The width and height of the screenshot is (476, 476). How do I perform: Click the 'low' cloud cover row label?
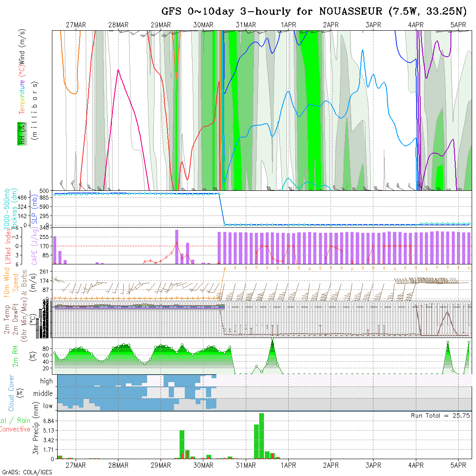(x=48, y=406)
